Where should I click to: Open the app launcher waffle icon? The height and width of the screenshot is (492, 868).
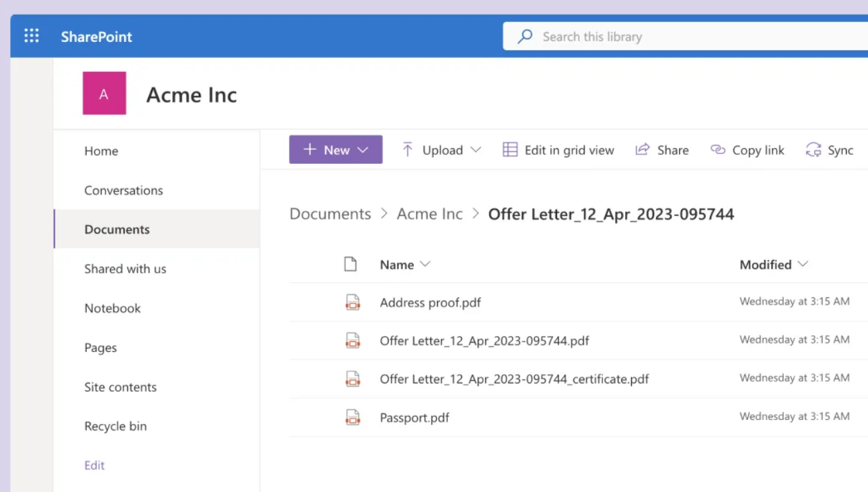[x=31, y=36]
